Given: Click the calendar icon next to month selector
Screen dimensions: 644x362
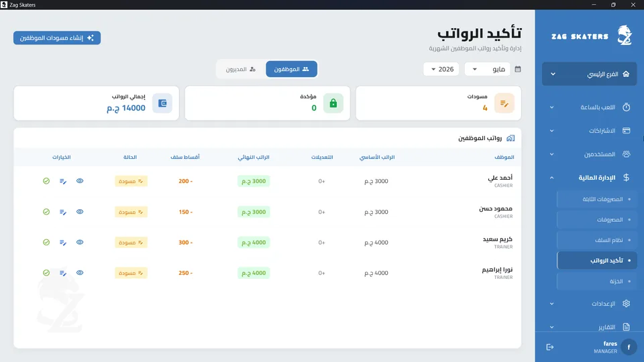Looking at the screenshot, I should [518, 69].
